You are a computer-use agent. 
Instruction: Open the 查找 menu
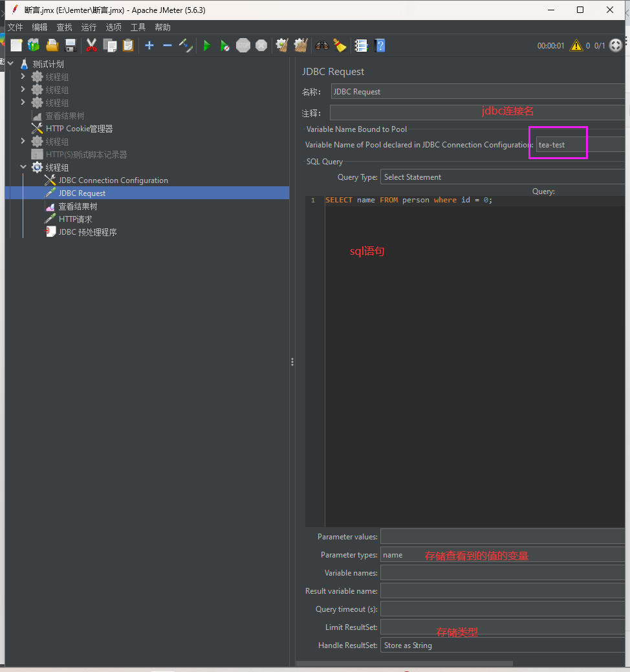[x=64, y=27]
